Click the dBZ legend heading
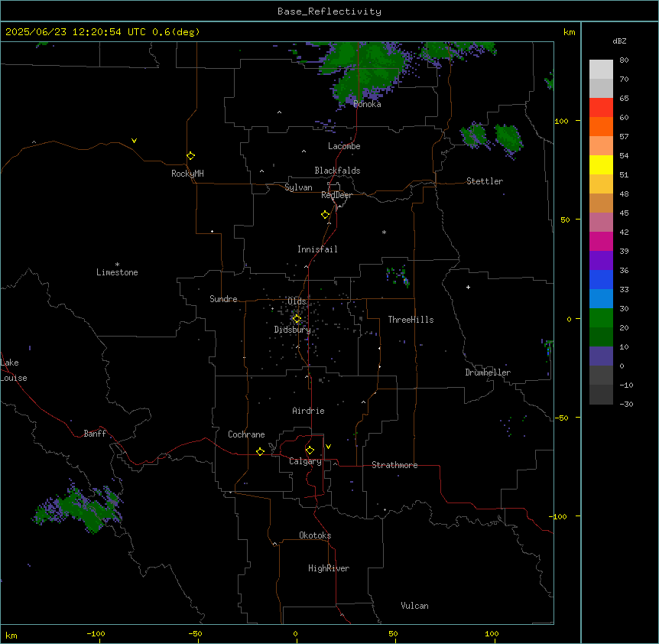This screenshot has width=659, height=644. click(619, 41)
